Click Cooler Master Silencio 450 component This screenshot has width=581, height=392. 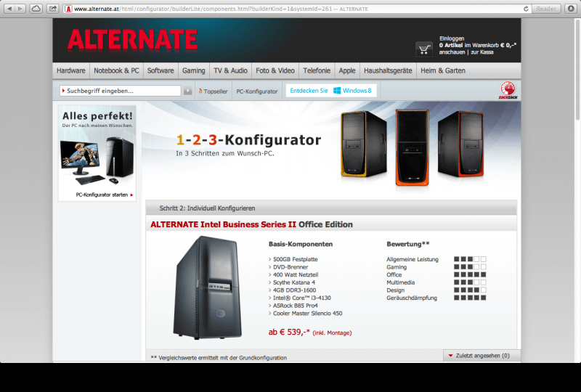coord(307,314)
